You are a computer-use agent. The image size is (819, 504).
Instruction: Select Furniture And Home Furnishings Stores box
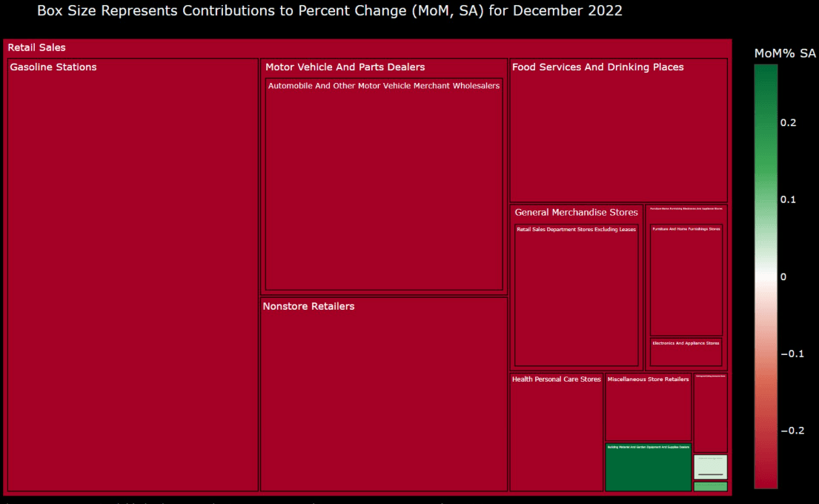[x=686, y=280]
